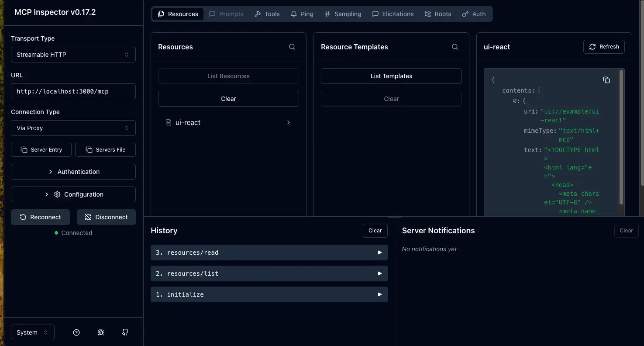
Task: Click the ui-react panel heading
Action: [497, 47]
